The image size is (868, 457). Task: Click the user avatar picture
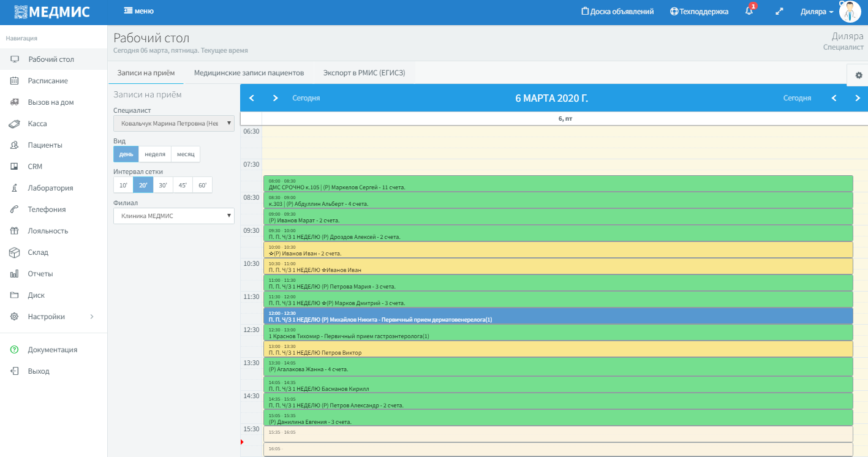(850, 12)
